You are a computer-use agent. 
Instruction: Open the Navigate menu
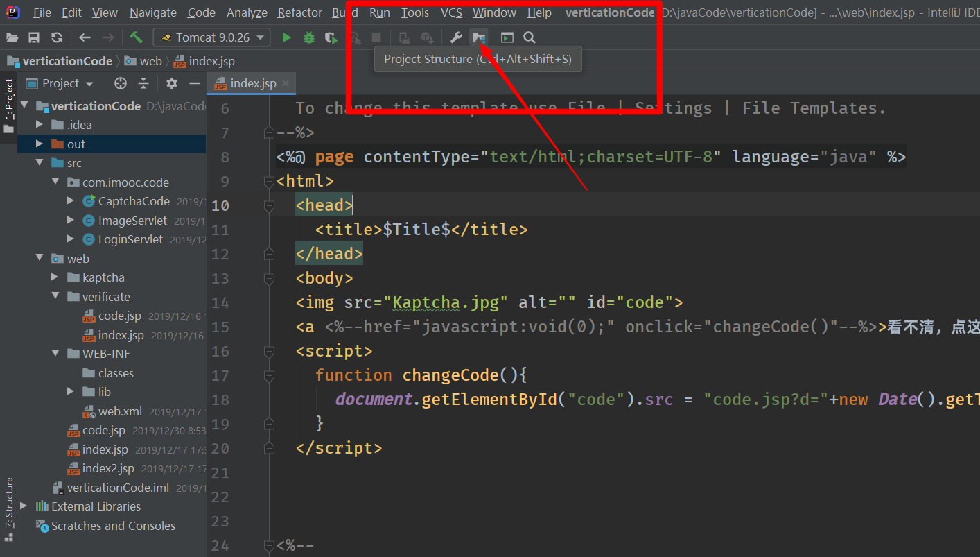[x=153, y=12]
